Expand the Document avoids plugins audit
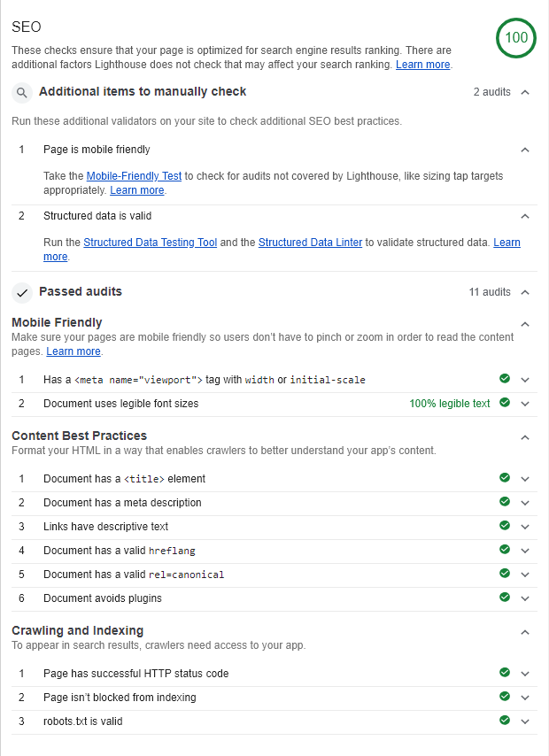549x756 pixels. pyautogui.click(x=525, y=598)
